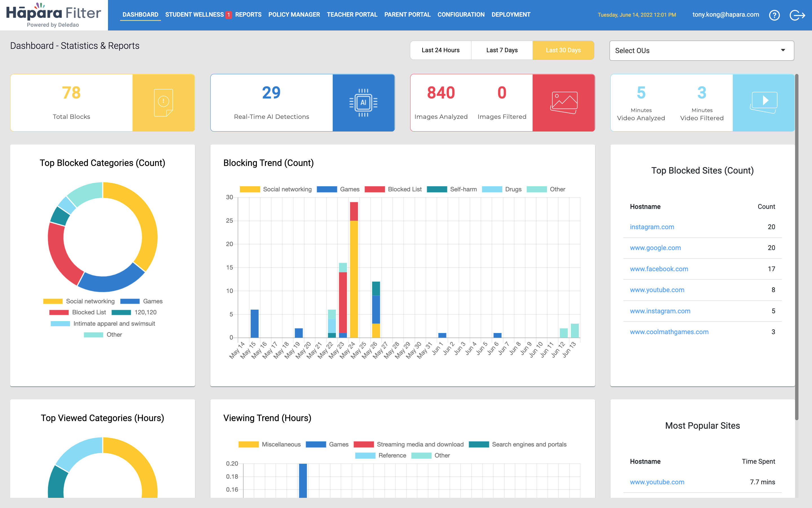Viewport: 812px width, 508px height.
Task: Click the tony.kong@hapara.com account email
Action: pyautogui.click(x=726, y=15)
